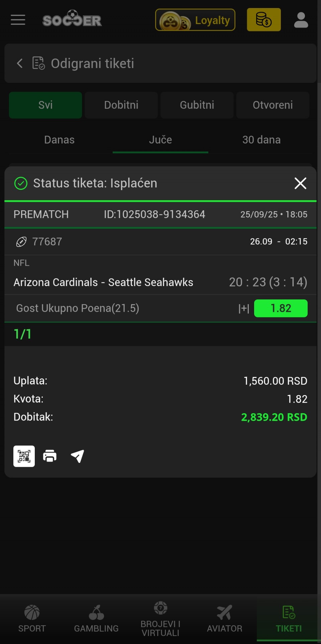Viewport: 321px width, 644px height.
Task: Select the Svi filter
Action: tap(45, 105)
